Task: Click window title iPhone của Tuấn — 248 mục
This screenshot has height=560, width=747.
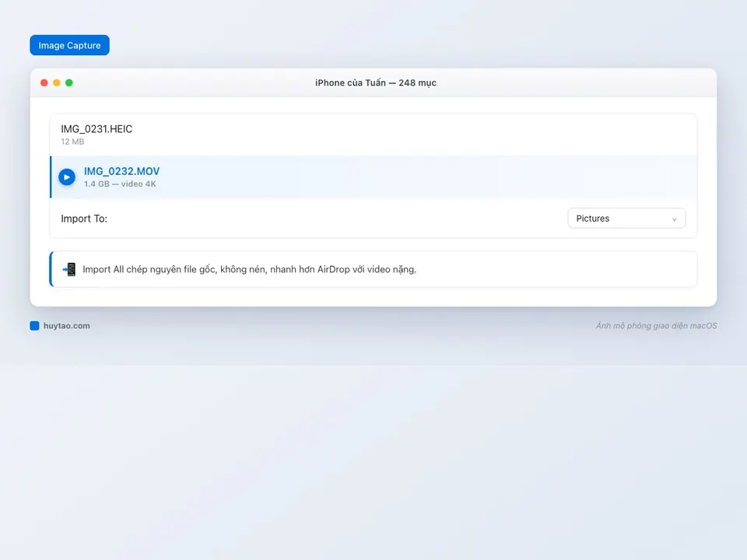Action: point(375,83)
